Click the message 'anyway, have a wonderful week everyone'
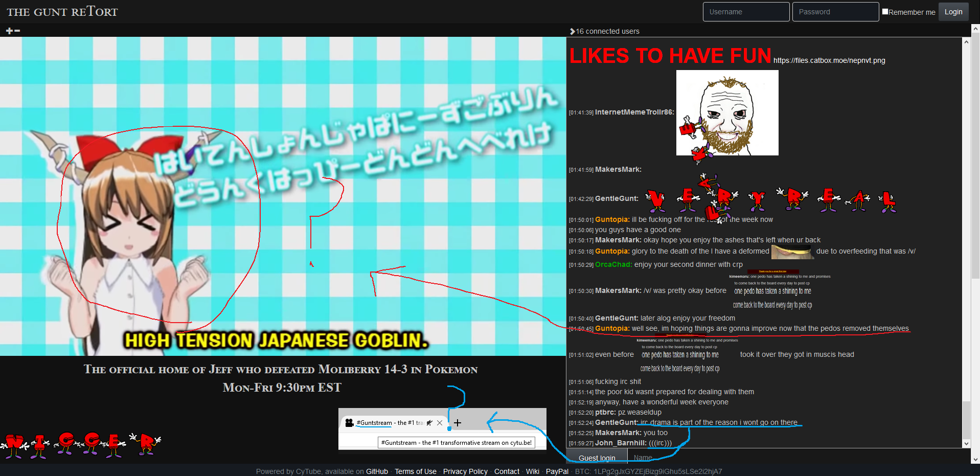Image resolution: width=980 pixels, height=476 pixels. (662, 402)
